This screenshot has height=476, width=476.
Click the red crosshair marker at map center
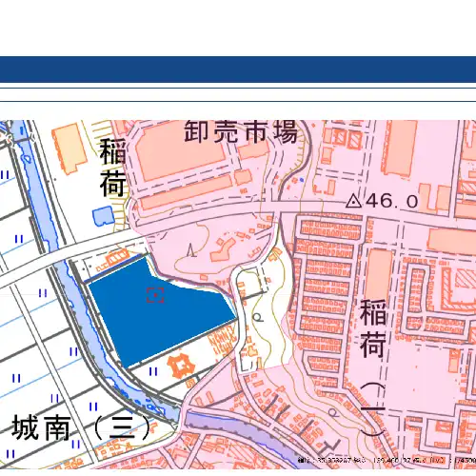click(155, 295)
